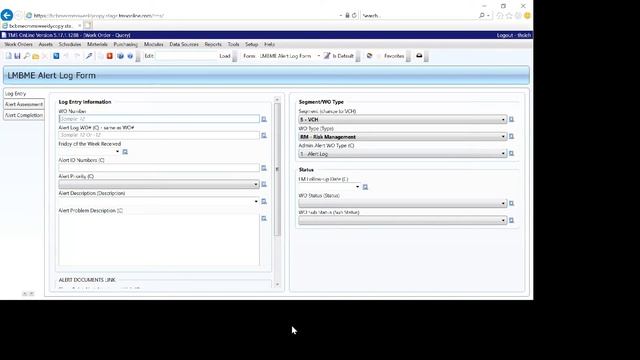Click the Favorites toolbar button

tap(394, 56)
